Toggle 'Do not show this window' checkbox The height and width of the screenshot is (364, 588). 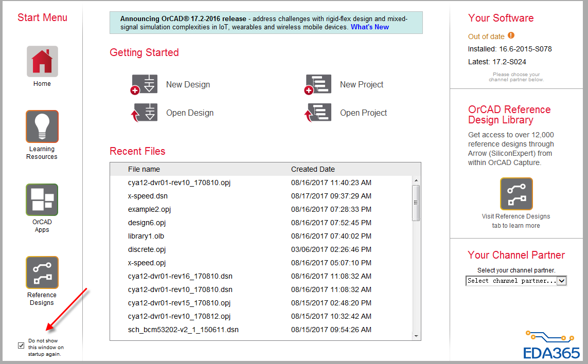21,345
